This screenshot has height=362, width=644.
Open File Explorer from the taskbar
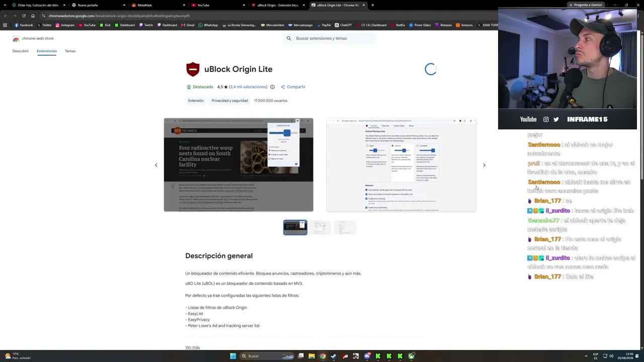[x=311, y=356]
